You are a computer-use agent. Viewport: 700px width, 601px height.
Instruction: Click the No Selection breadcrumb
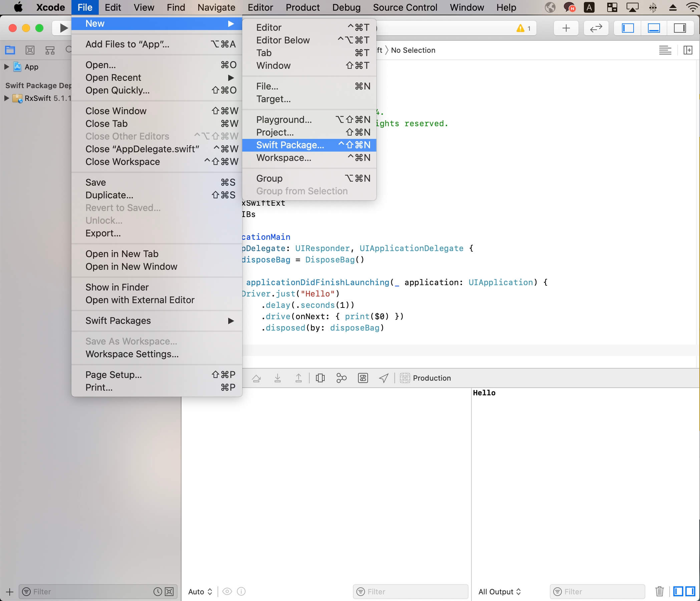tap(413, 50)
